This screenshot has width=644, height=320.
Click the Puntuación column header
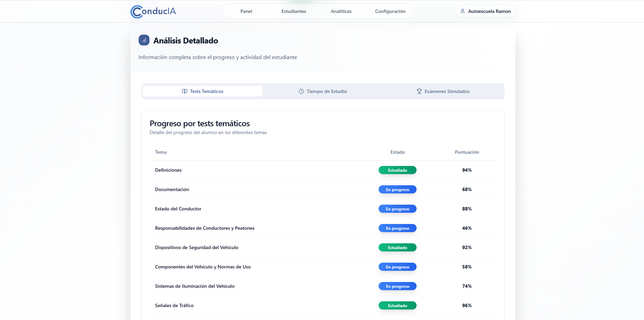coord(467,152)
